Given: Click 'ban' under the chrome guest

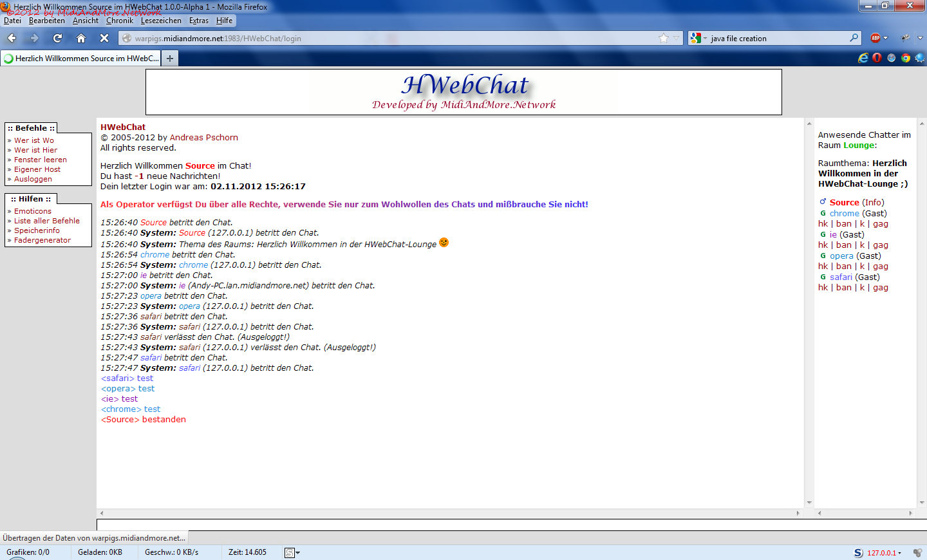Looking at the screenshot, I should pos(844,224).
